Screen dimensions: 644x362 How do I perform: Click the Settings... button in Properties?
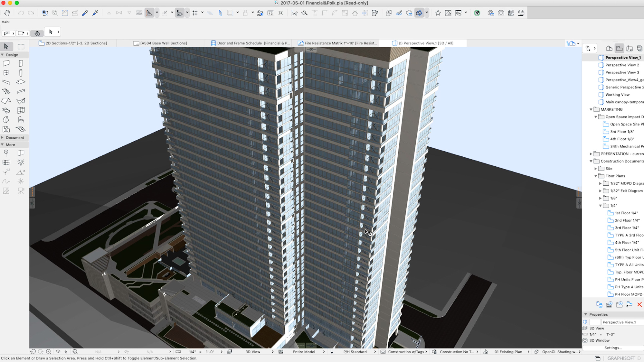(613, 348)
